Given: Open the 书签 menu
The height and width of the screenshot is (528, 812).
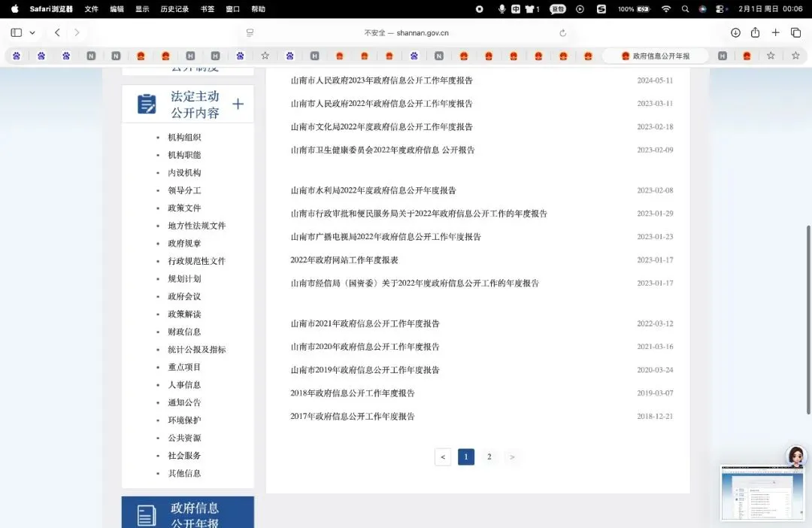Looking at the screenshot, I should pos(208,9).
